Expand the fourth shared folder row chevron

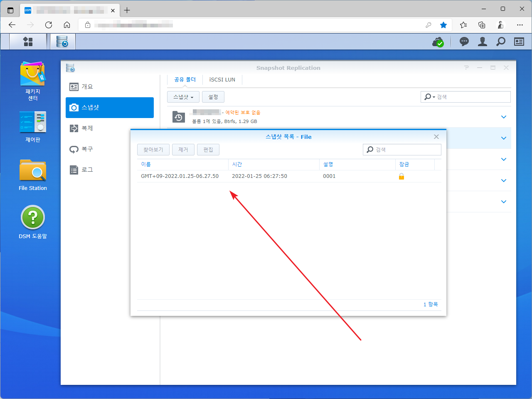[504, 181]
